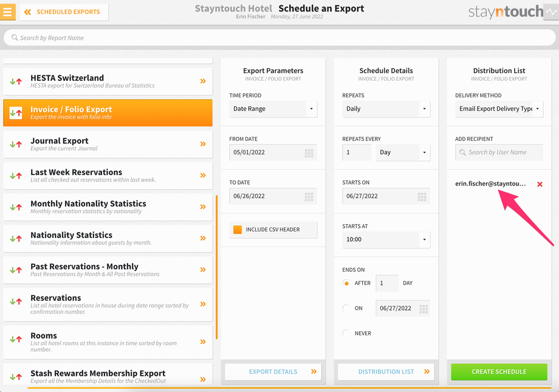Select Nationality Statistics report
This screenshot has width=559, height=392.
pyautogui.click(x=108, y=238)
